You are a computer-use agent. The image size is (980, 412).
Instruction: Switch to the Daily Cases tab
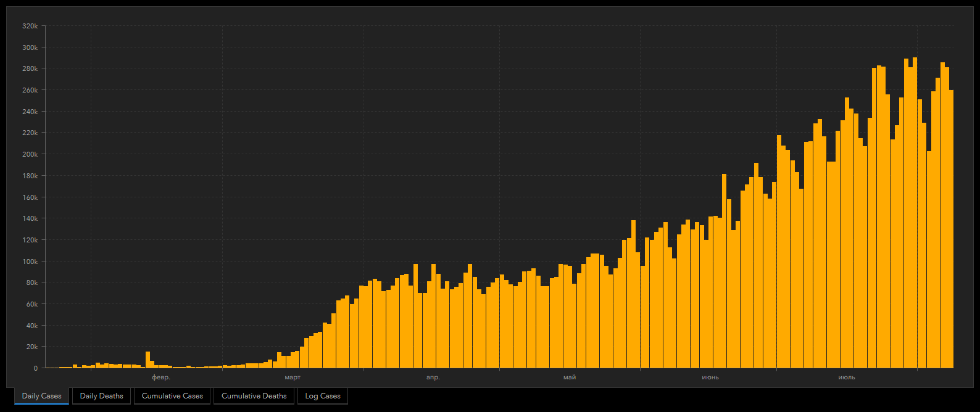41,396
